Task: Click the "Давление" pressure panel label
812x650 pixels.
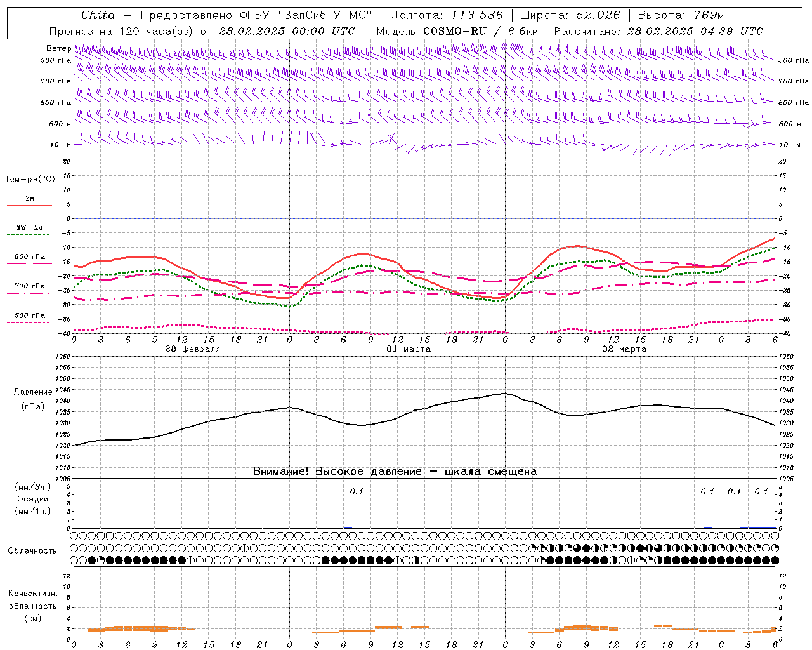Action: (33, 392)
